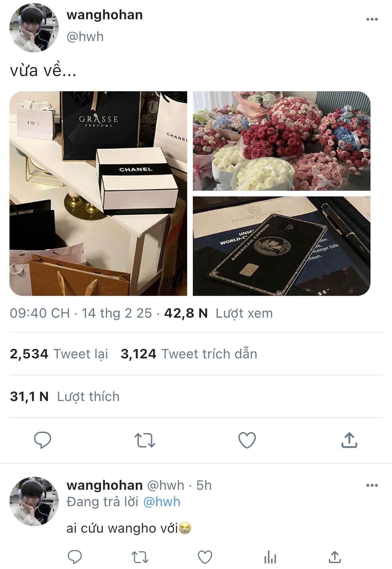Open wanghohan name in reply header
The width and height of the screenshot is (392, 569).
tap(104, 485)
